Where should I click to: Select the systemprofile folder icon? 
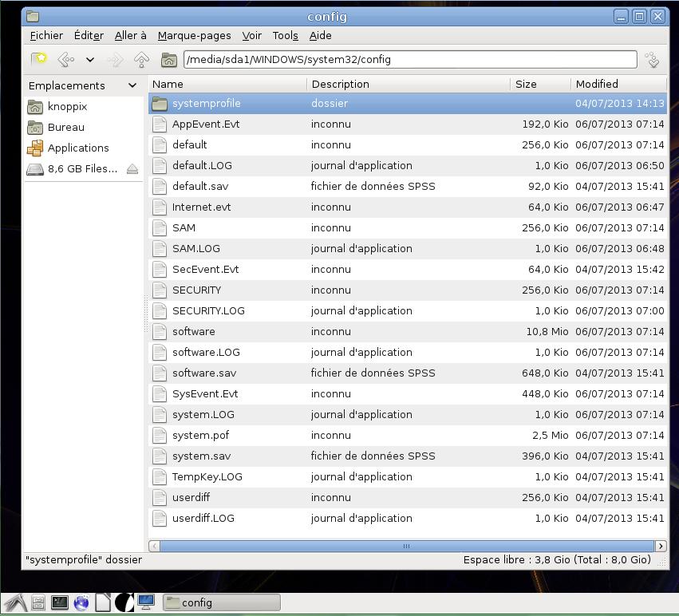(x=160, y=104)
